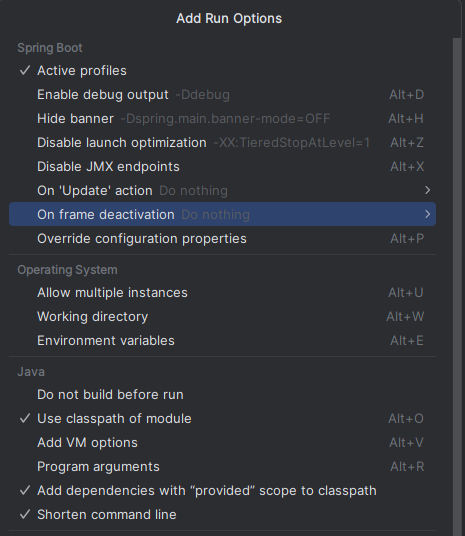
Task: Uncheck the Active profiles option
Action: [222, 71]
